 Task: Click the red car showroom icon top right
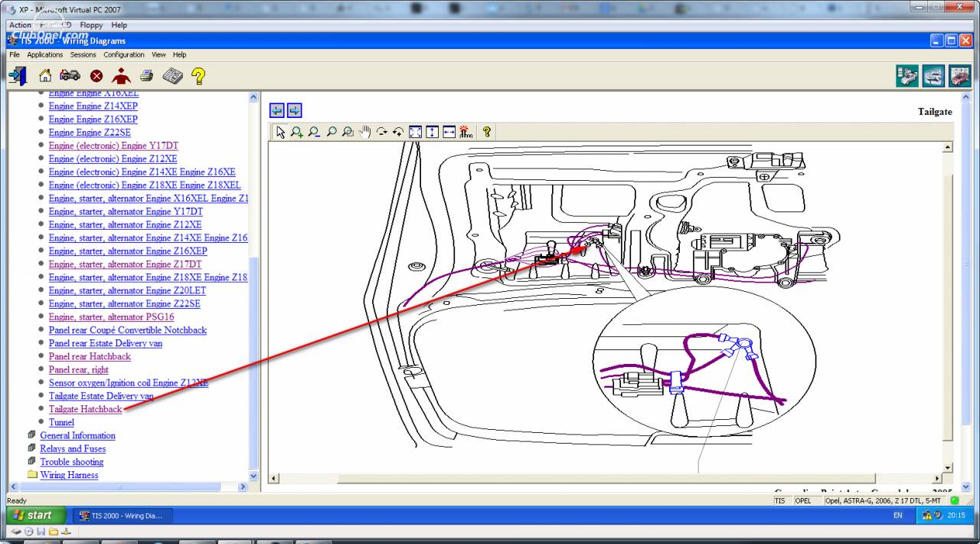pyautogui.click(x=959, y=76)
